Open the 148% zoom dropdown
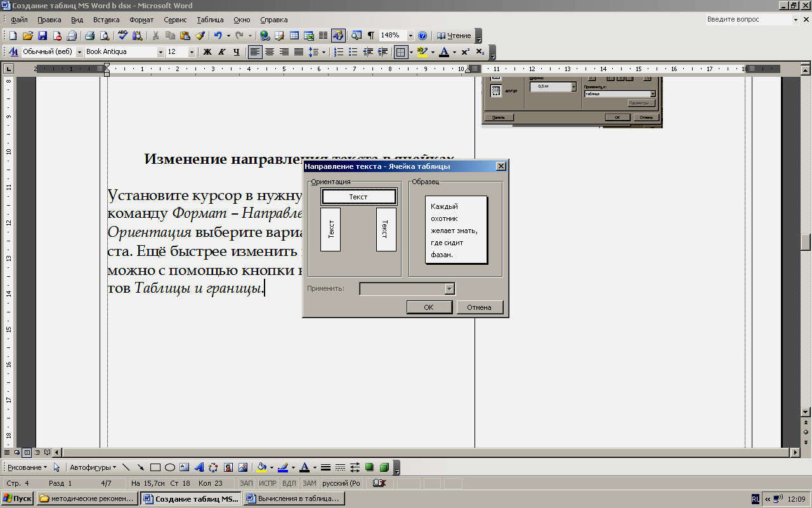 [410, 36]
